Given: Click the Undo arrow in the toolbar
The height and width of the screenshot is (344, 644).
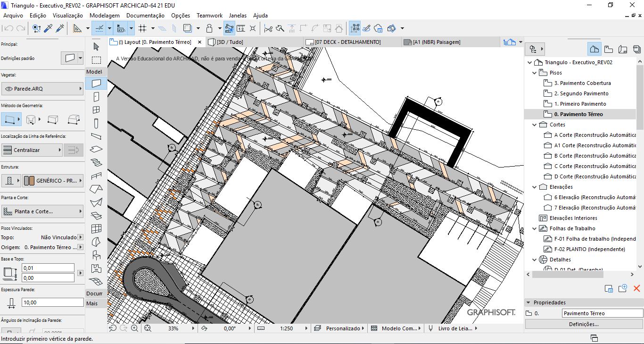Looking at the screenshot, I should tap(8, 28).
